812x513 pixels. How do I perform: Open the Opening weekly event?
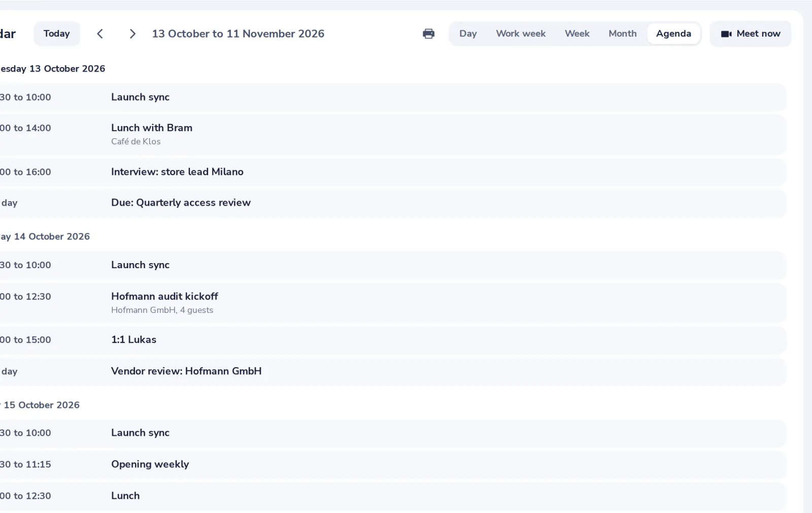coord(393,464)
